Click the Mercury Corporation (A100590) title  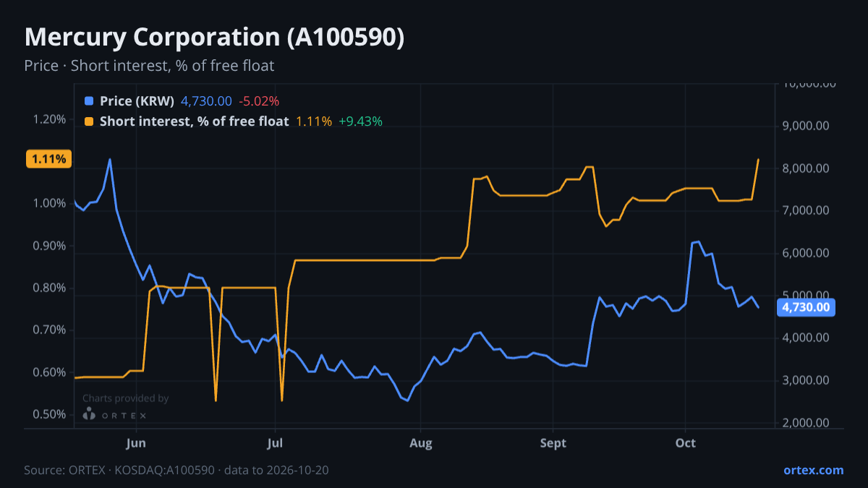tap(214, 38)
